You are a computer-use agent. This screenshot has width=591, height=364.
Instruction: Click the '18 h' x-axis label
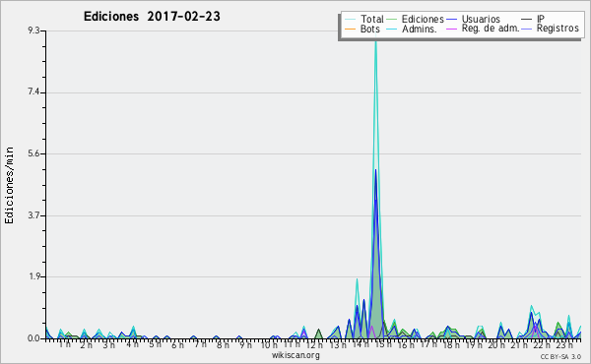451,344
